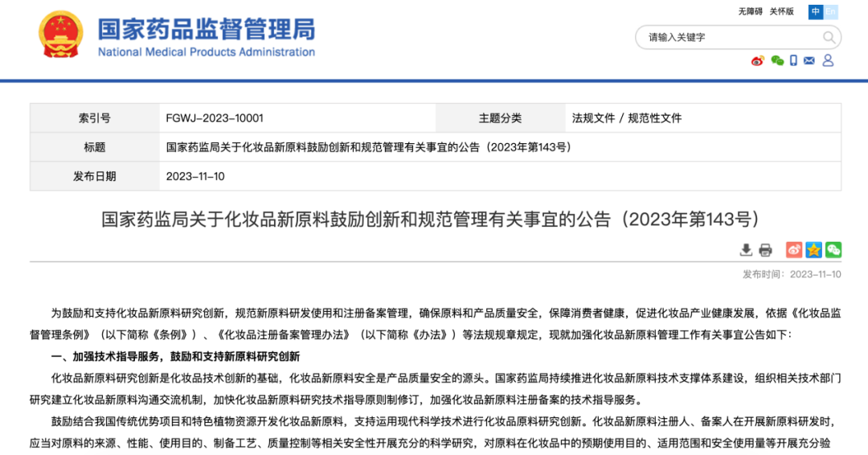868x455 pixels.
Task: Share article to WeChat green icon
Action: point(833,249)
